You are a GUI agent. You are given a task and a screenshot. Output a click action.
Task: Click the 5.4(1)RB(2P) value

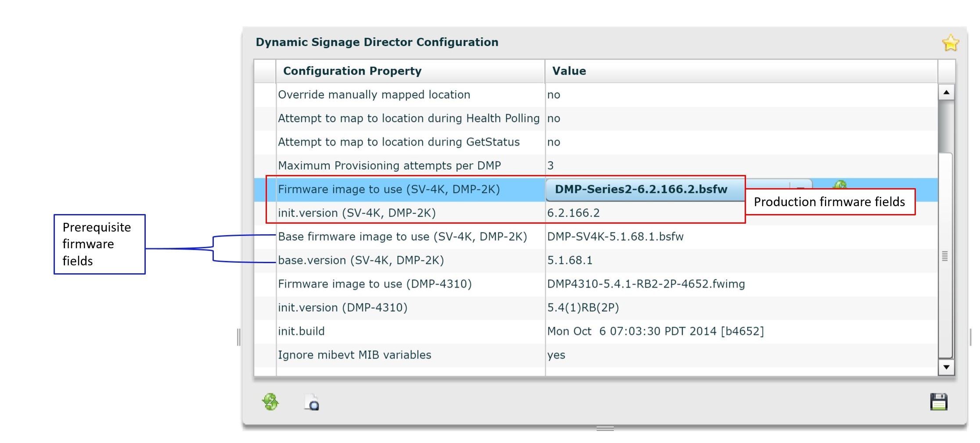(x=583, y=308)
